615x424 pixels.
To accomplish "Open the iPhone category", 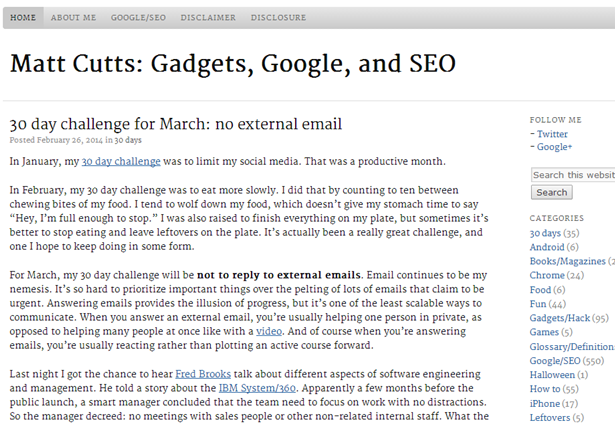I will [x=545, y=404].
